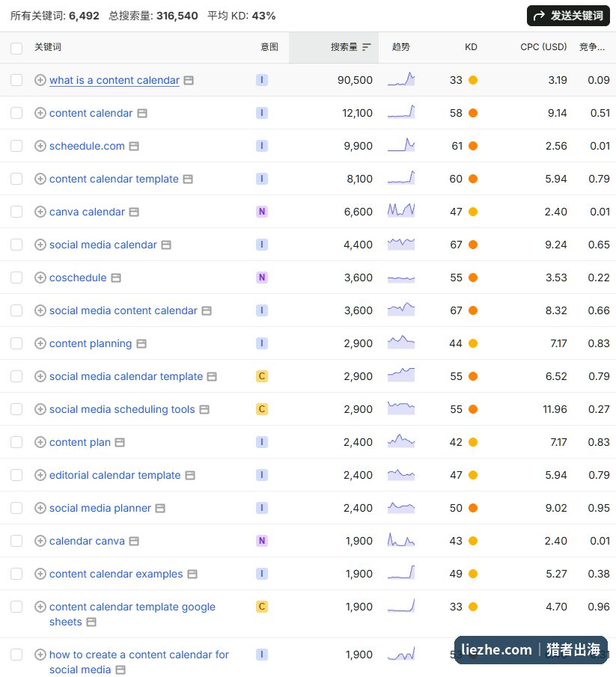The image size is (616, 677).
Task: Open SERP icon beside canva calendar
Action: [134, 212]
